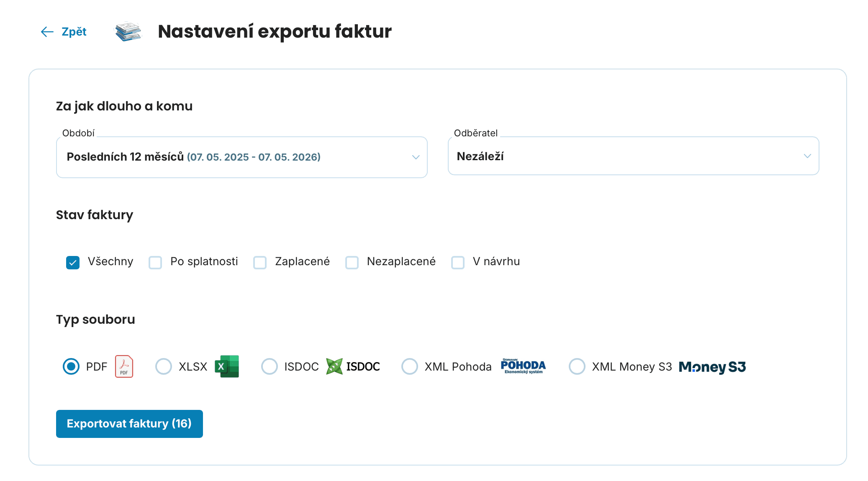Click the chevron in Období field
The image size is (868, 481).
click(x=416, y=157)
